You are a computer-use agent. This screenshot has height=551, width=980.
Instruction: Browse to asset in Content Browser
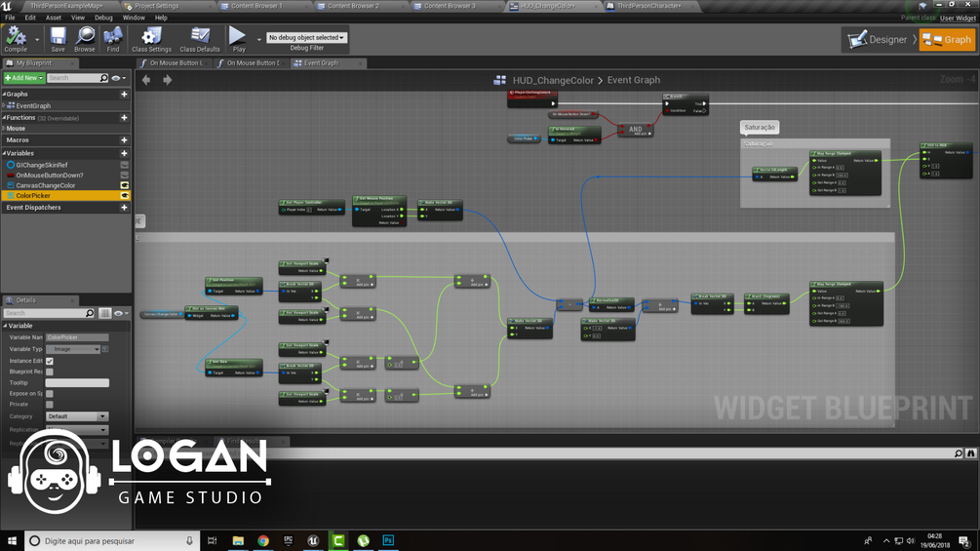click(85, 39)
